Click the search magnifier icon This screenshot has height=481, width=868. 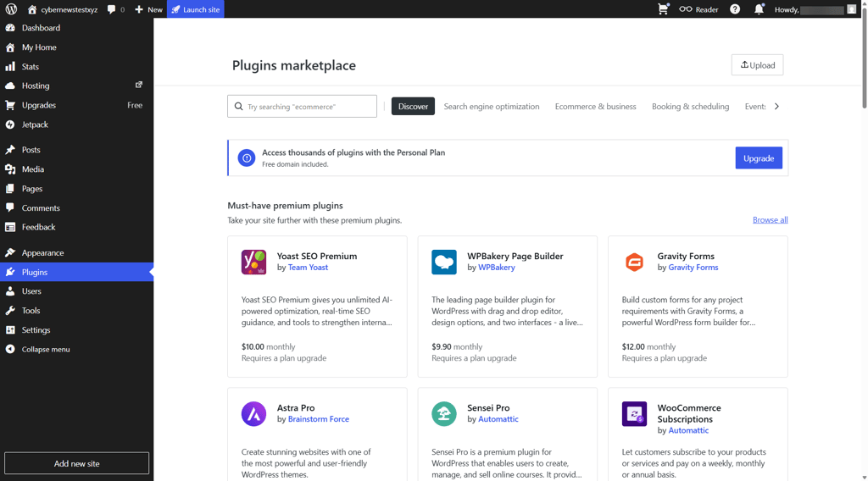click(238, 106)
